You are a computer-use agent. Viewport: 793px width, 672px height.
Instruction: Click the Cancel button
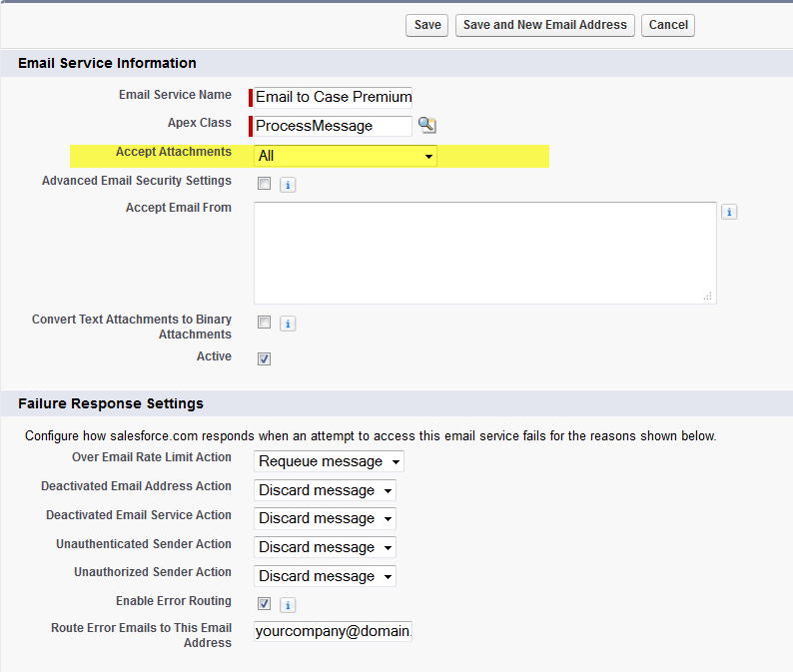(668, 25)
